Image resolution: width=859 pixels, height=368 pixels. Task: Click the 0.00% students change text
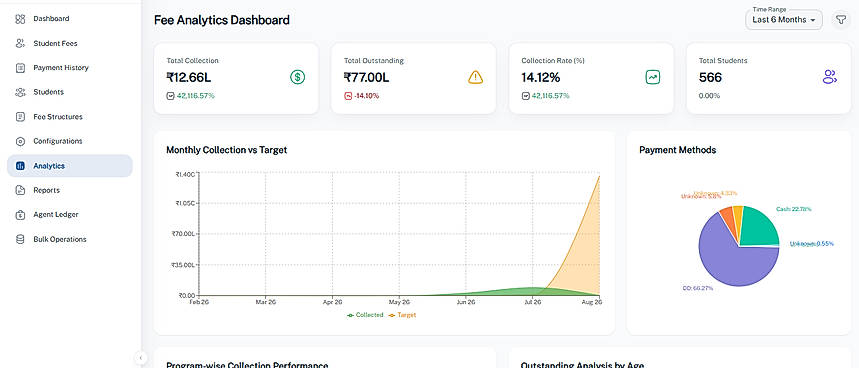click(709, 96)
